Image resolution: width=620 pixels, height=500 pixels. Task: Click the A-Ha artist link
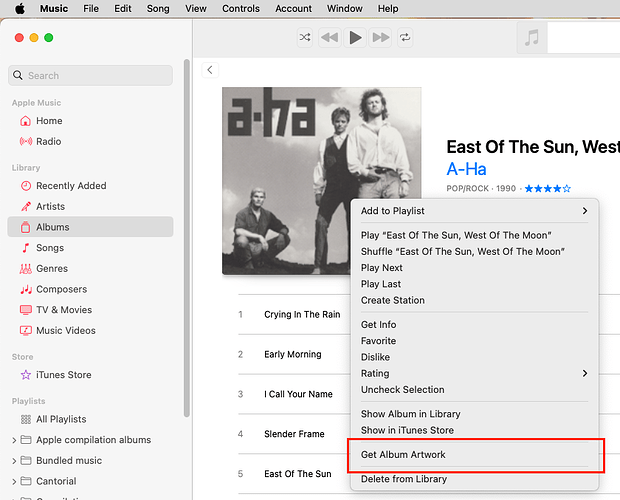point(466,169)
